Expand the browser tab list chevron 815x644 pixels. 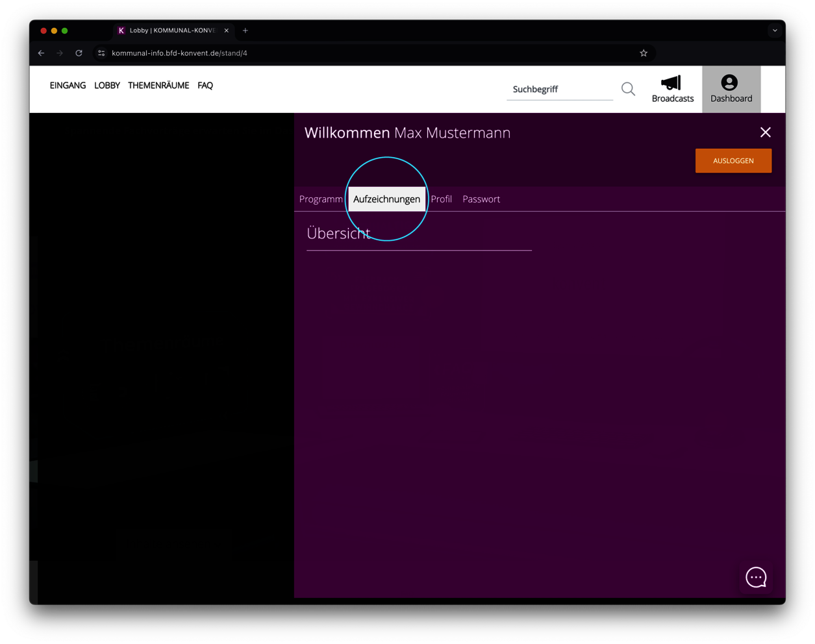(x=775, y=31)
